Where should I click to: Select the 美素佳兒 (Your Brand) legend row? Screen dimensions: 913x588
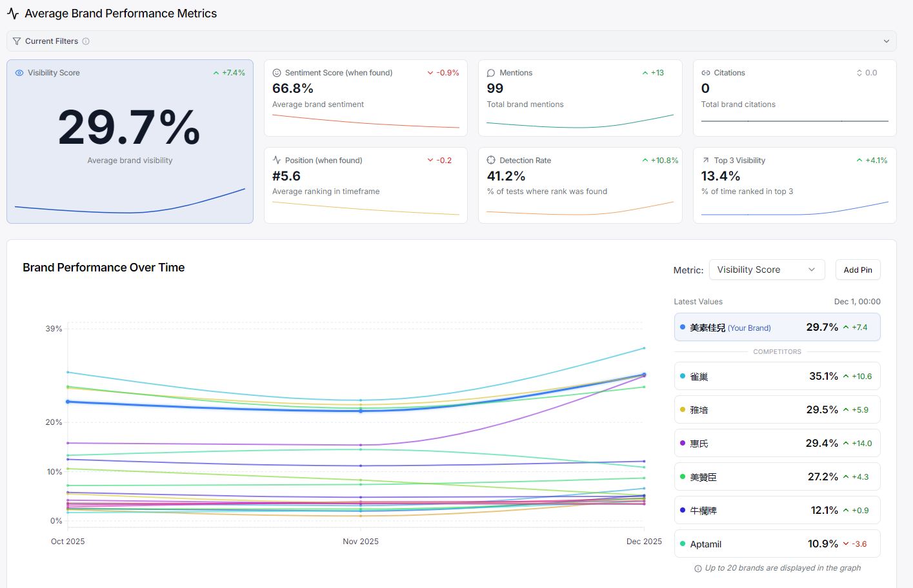(777, 328)
